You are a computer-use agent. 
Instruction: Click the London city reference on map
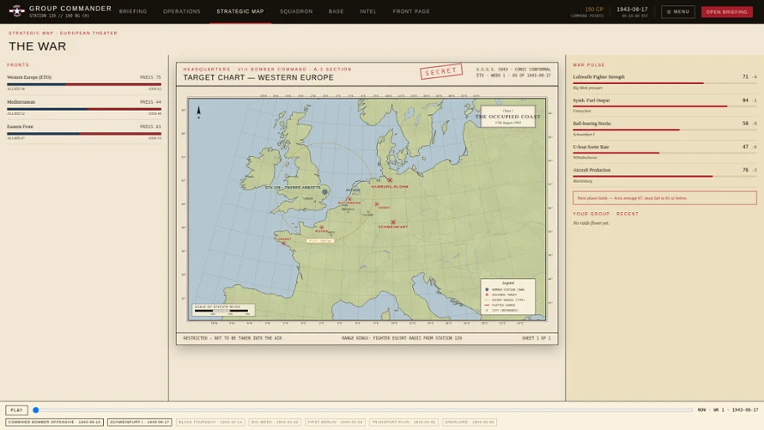click(307, 199)
